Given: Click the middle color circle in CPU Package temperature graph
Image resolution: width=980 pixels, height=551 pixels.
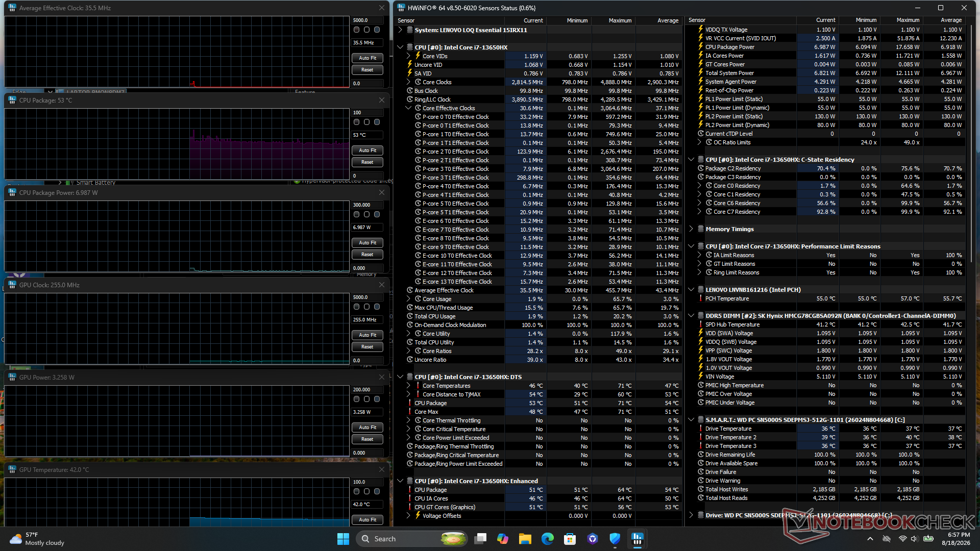Looking at the screenshot, I should pos(367,122).
